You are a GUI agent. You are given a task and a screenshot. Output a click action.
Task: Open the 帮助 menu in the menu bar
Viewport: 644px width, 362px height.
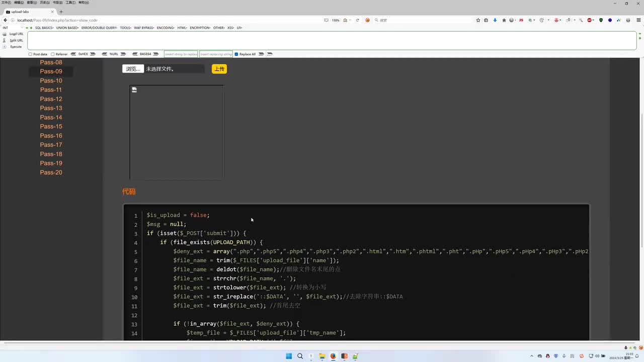(x=84, y=3)
